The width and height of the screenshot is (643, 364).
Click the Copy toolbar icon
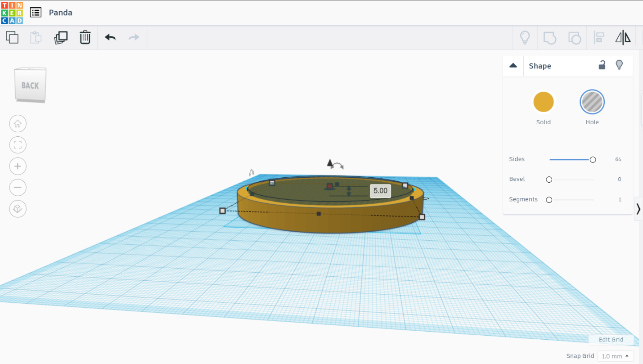pyautogui.click(x=12, y=37)
